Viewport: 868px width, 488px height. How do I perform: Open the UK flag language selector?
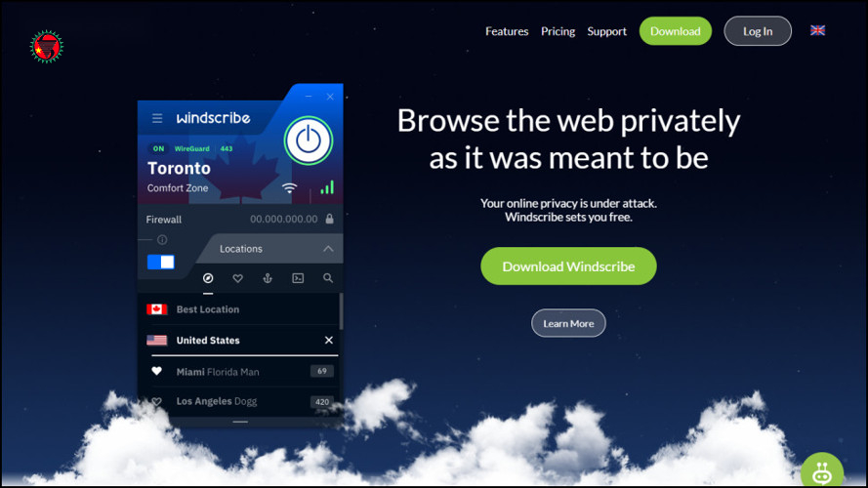(817, 30)
